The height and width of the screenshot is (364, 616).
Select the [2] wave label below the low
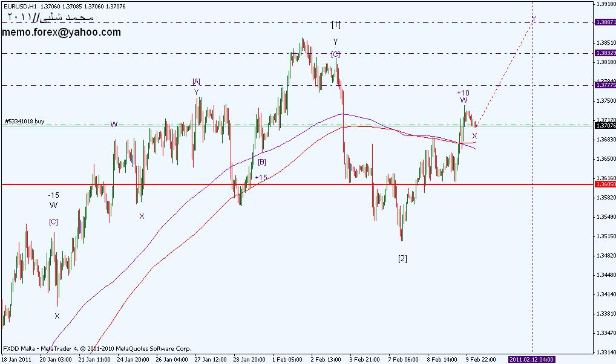(402, 259)
